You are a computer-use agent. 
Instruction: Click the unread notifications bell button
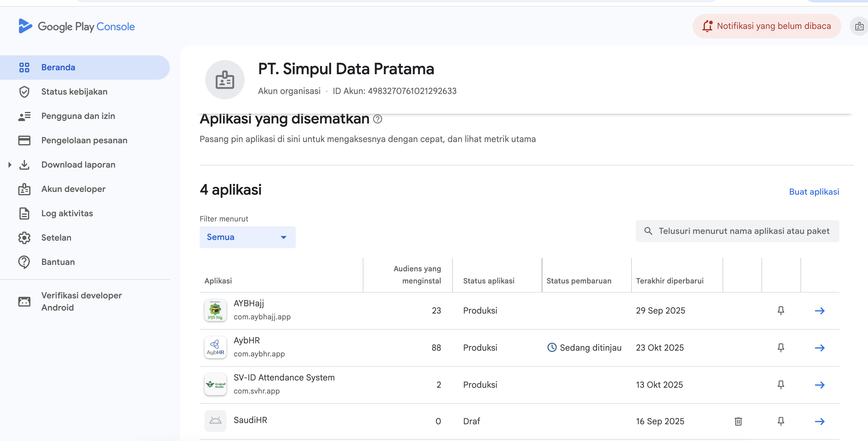766,26
